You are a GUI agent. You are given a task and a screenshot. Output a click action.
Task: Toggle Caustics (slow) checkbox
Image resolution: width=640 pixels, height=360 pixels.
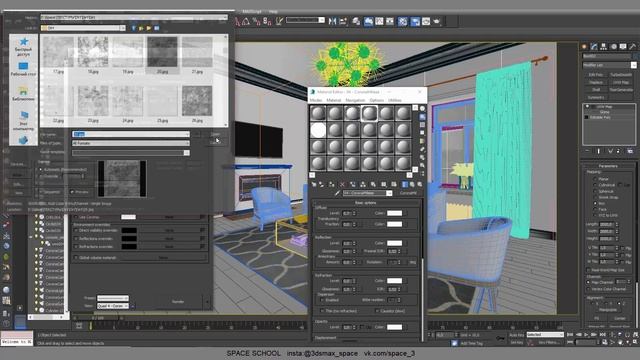pyautogui.click(x=377, y=311)
